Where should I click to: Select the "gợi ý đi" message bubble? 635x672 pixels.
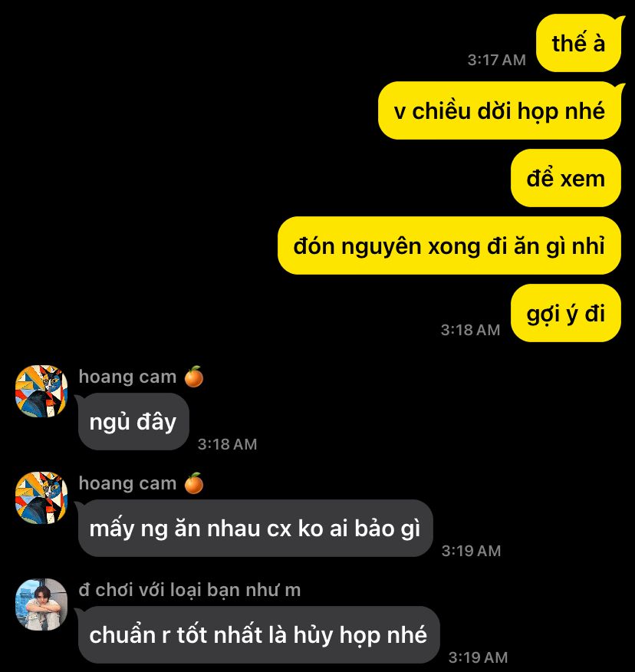tap(565, 313)
